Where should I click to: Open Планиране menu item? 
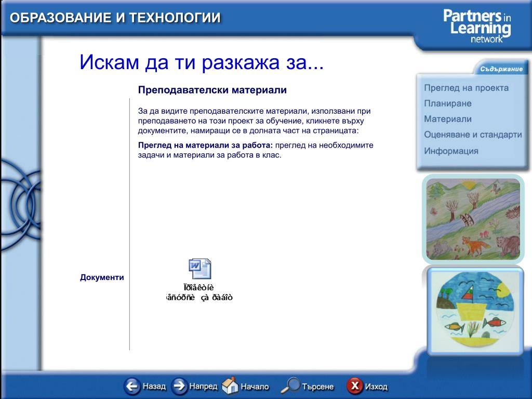click(447, 103)
